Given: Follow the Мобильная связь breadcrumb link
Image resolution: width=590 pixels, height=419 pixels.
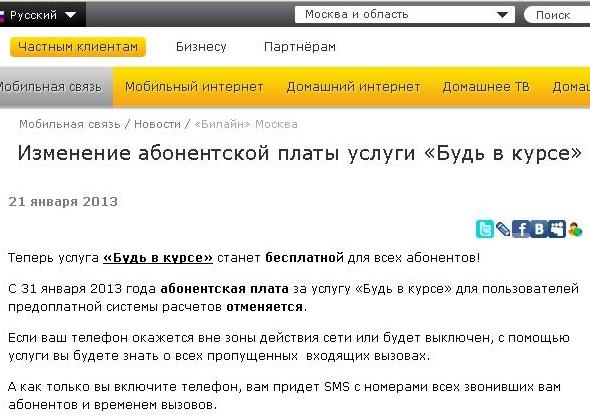Looking at the screenshot, I should pyautogui.click(x=70, y=124).
